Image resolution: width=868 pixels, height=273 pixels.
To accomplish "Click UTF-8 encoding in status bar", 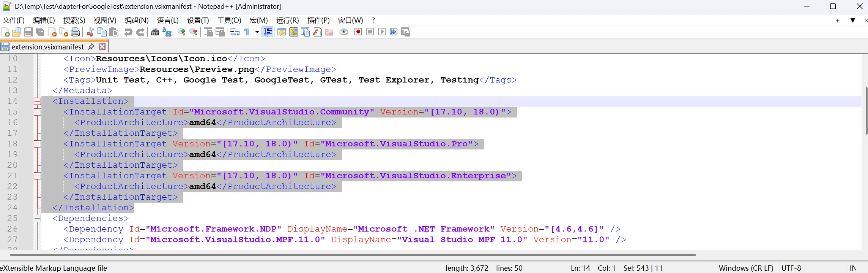I will (791, 268).
